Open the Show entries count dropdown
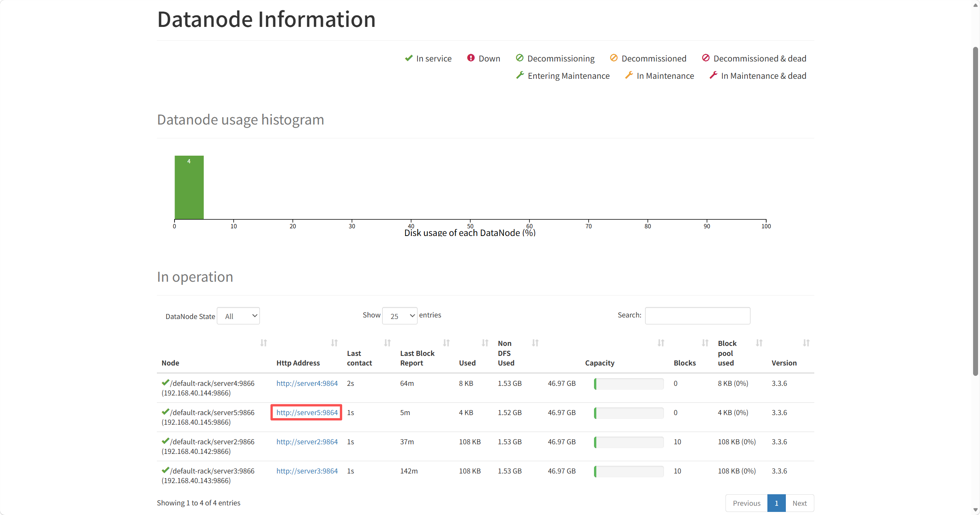This screenshot has height=515, width=980. coord(399,316)
